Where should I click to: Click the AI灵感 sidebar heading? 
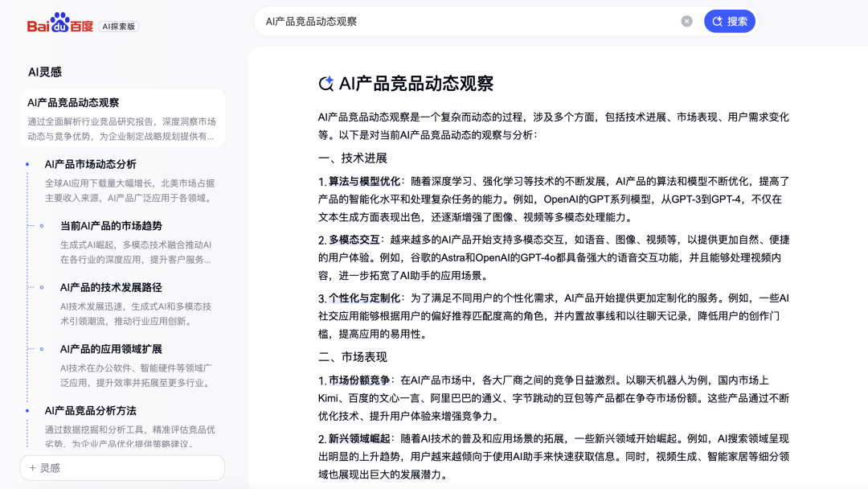(45, 72)
